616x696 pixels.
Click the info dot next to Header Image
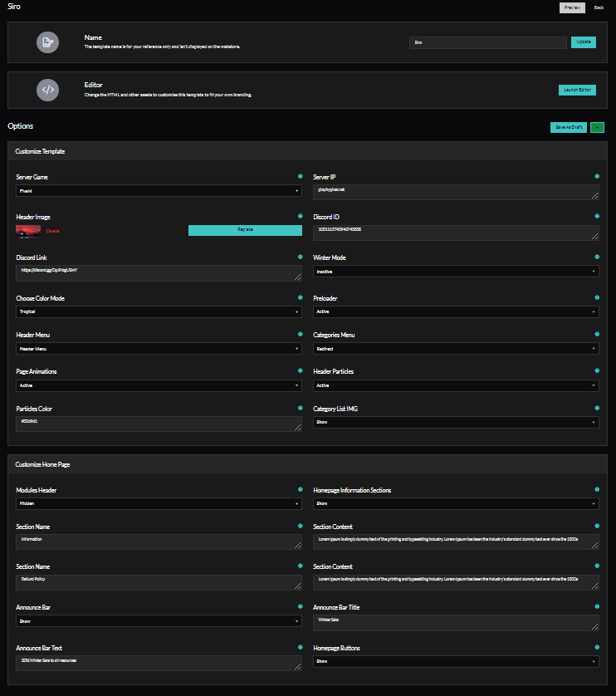point(300,217)
